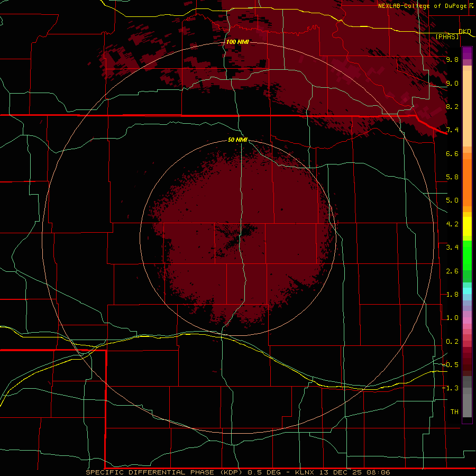Click the 9.0 value on color scale

(452, 83)
